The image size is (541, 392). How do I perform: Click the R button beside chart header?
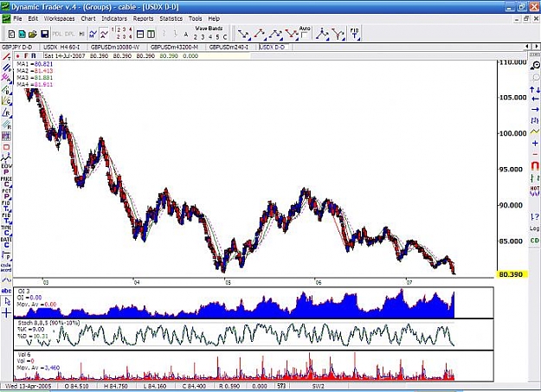pos(34,56)
